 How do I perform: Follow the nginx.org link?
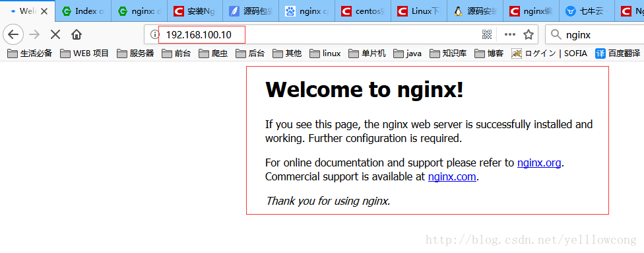539,163
